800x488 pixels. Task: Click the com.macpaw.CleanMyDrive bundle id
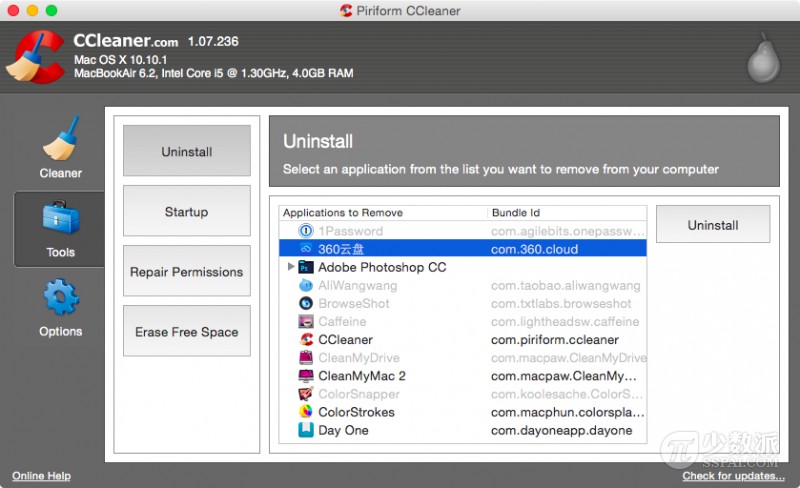click(568, 358)
